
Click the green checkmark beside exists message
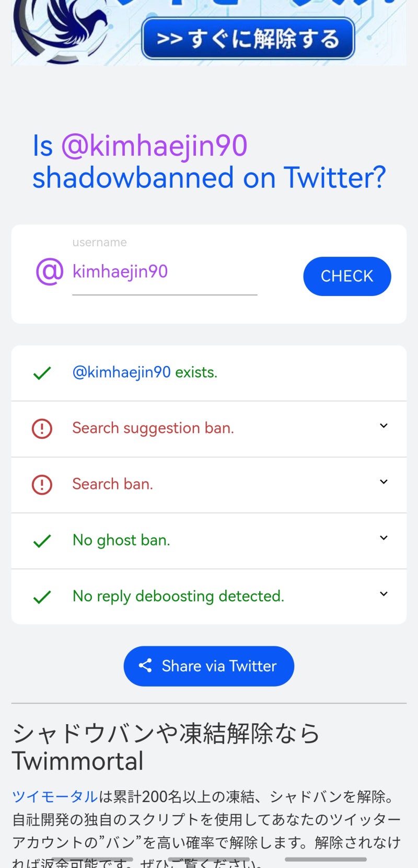42,373
